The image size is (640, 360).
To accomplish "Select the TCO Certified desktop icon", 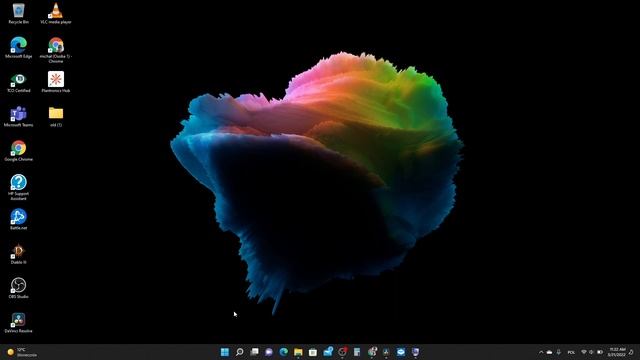I will click(18, 82).
